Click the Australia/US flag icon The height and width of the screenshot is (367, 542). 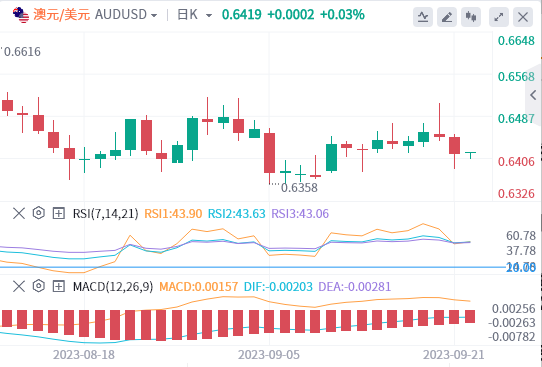(x=21, y=15)
